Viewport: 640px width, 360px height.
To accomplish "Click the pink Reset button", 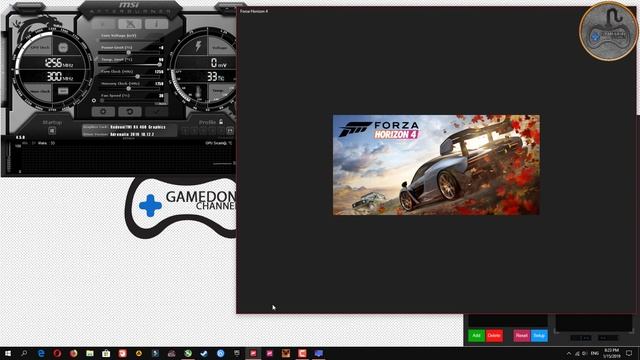I will (522, 336).
